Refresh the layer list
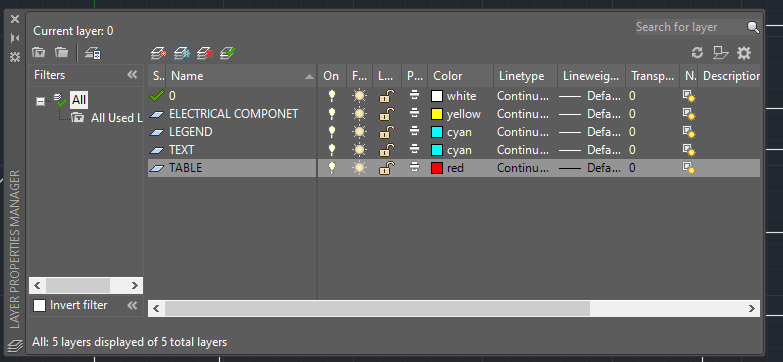 pyautogui.click(x=697, y=52)
